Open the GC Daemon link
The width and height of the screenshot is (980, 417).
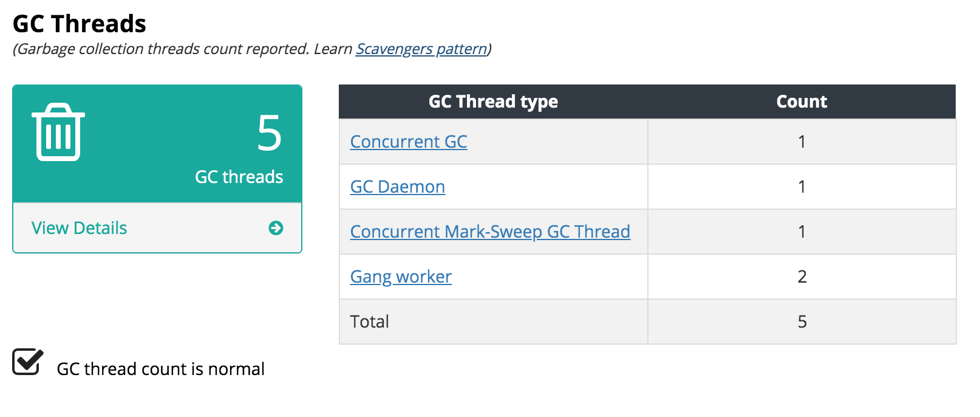pos(398,187)
